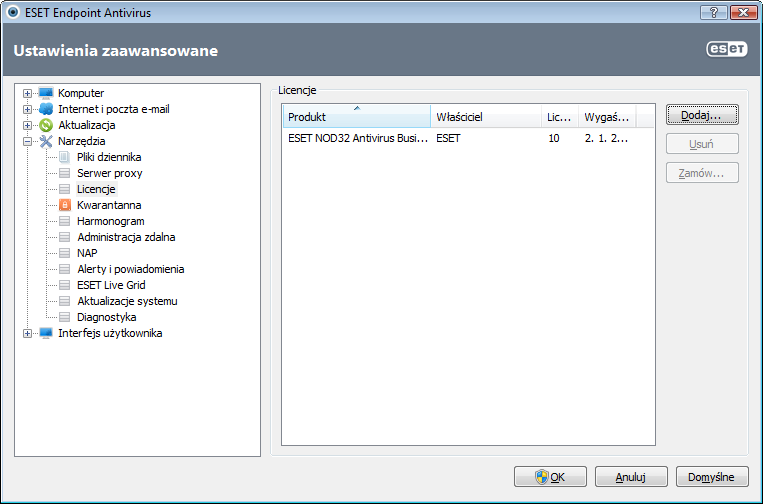Click the Administracja zdalna list icon

coord(64,237)
